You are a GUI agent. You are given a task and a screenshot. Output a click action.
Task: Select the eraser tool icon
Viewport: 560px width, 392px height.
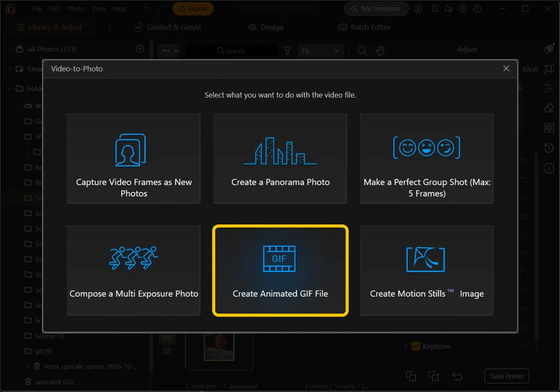pos(549,108)
